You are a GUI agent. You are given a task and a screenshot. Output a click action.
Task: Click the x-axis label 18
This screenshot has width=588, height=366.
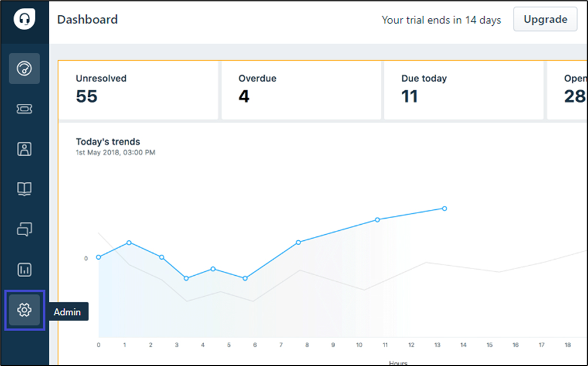[x=568, y=344]
